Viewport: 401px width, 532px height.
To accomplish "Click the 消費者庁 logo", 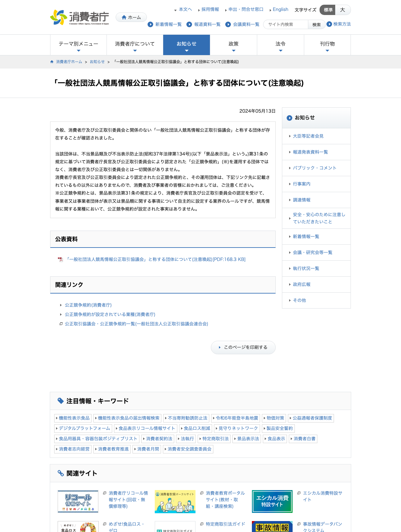I will click(x=80, y=18).
